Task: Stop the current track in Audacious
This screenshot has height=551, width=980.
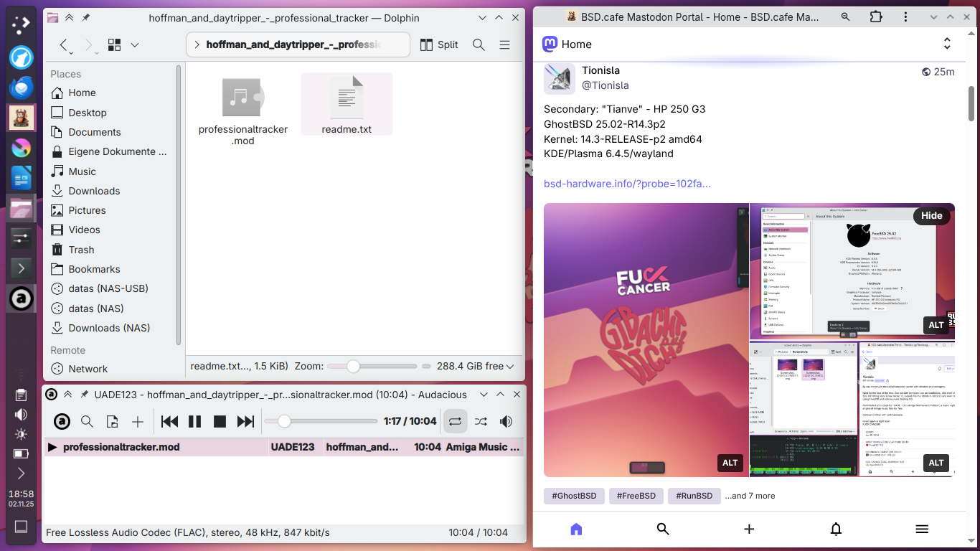Action: 220,422
